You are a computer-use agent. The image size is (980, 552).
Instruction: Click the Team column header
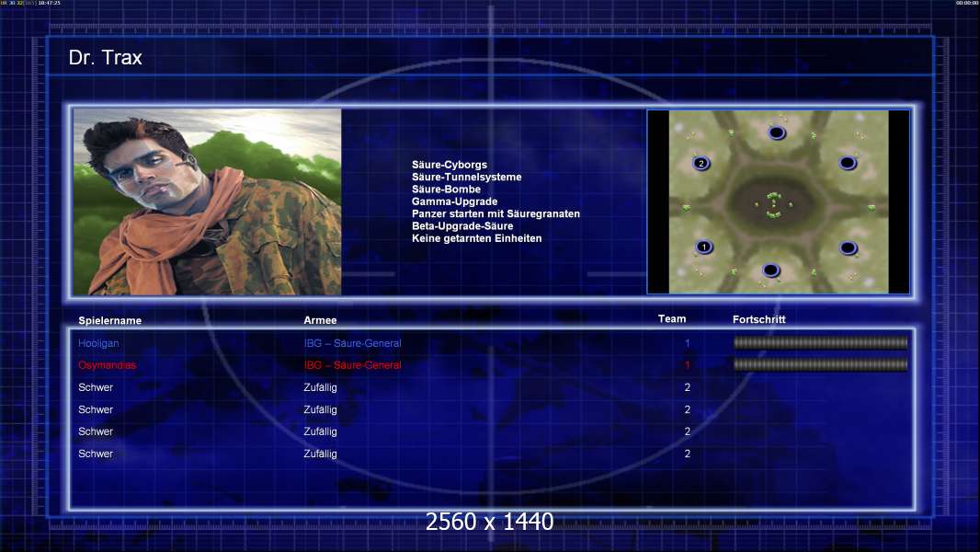[x=672, y=319]
